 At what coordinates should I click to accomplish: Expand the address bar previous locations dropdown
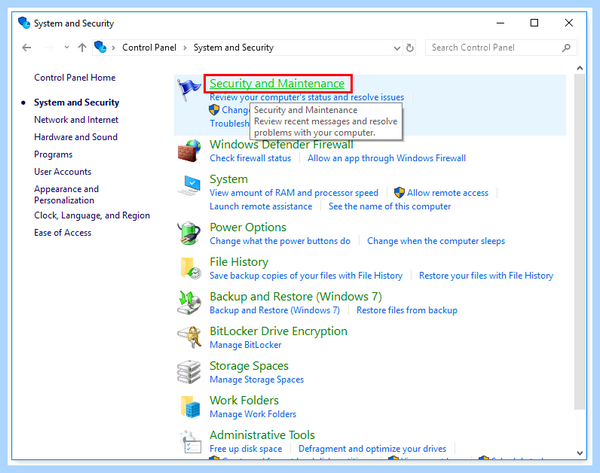pos(397,48)
